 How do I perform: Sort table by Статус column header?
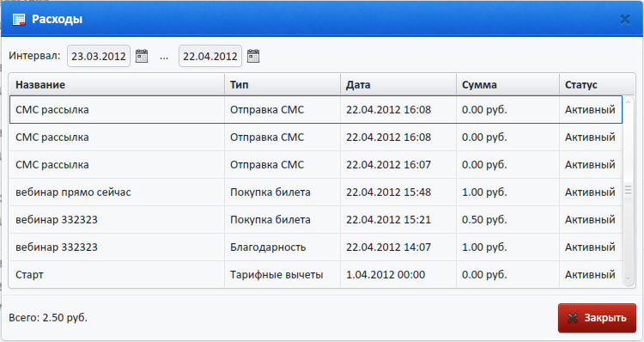[x=597, y=85]
